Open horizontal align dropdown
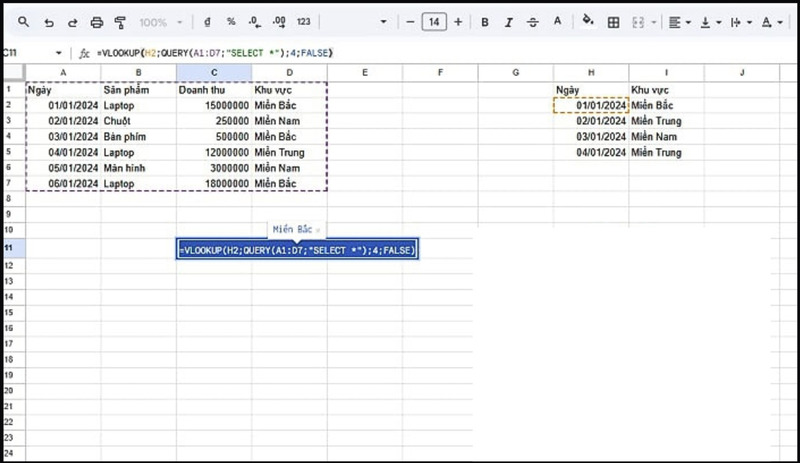This screenshot has width=800, height=463. pos(679,22)
